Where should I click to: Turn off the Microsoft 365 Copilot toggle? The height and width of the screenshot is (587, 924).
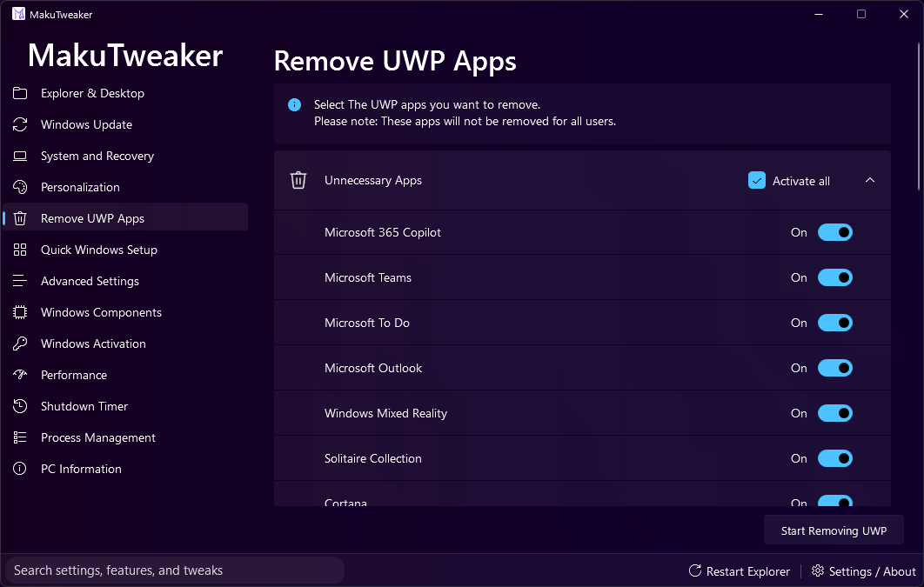[835, 232]
